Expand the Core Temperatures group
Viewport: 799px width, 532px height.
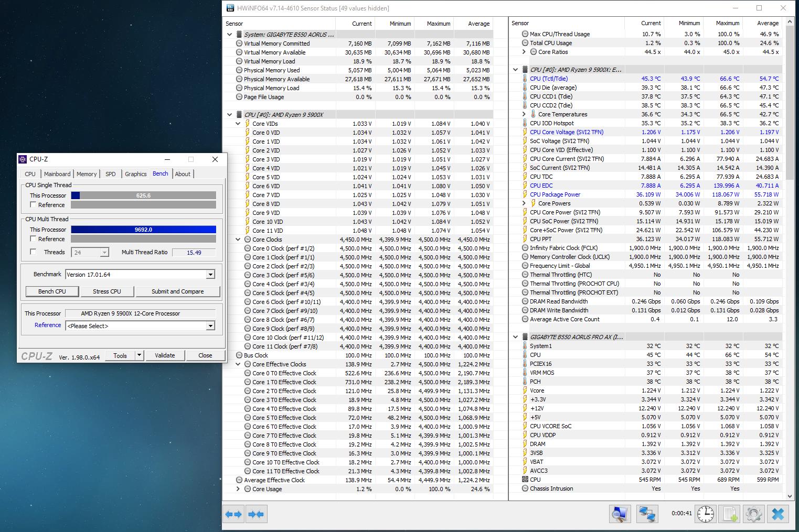524,114
